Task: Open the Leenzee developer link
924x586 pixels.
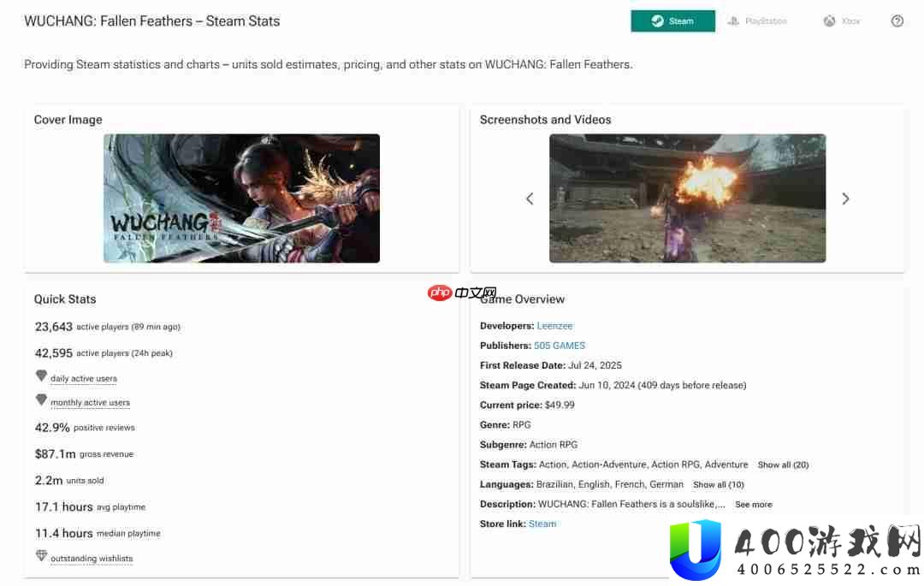Action: pos(554,326)
